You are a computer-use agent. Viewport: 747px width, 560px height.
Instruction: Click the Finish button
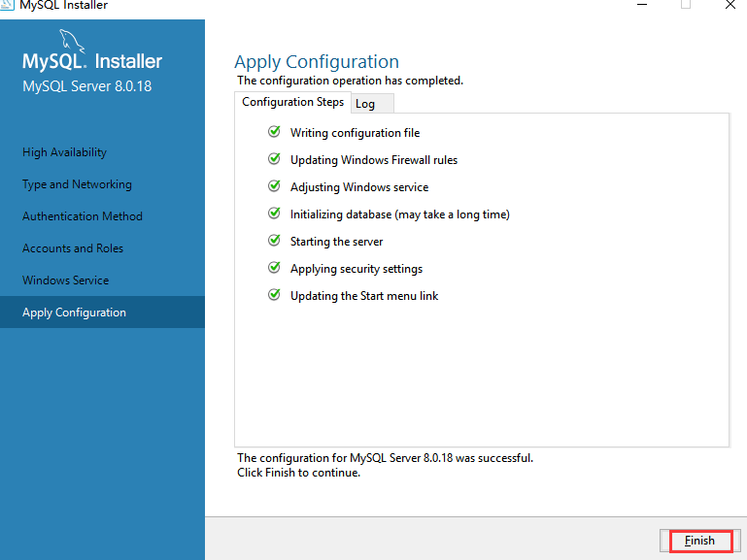[699, 541]
